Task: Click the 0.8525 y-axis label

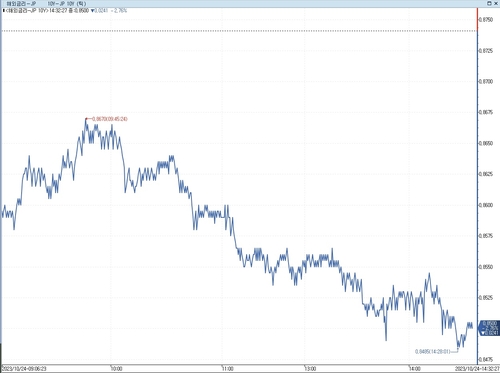Action: 486,297
